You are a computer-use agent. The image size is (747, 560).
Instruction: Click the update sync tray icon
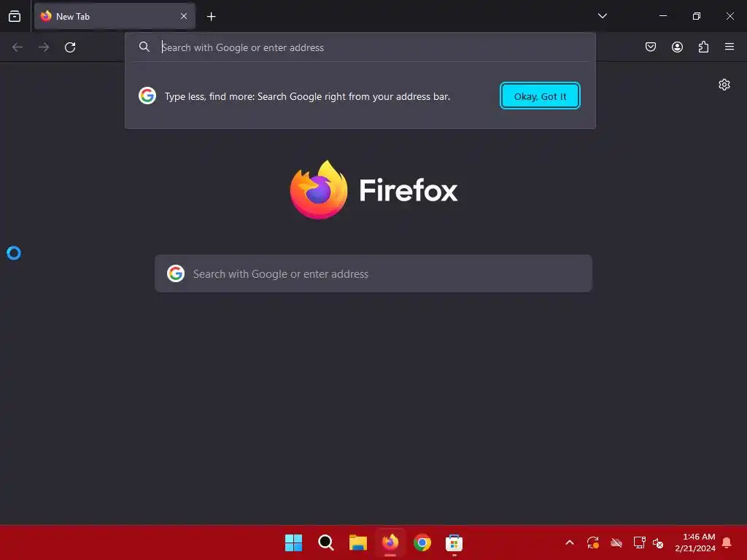(592, 542)
